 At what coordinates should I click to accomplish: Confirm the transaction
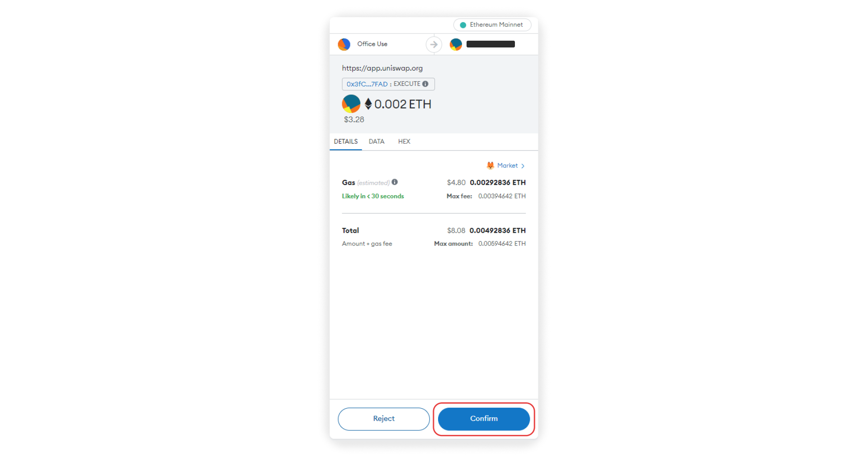click(x=484, y=419)
